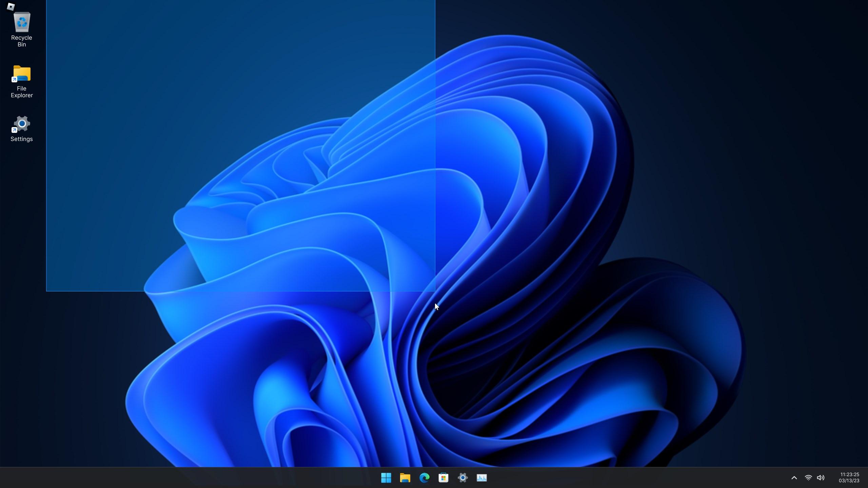Open the performance monitor app on taskbar
This screenshot has width=868, height=488.
(481, 478)
